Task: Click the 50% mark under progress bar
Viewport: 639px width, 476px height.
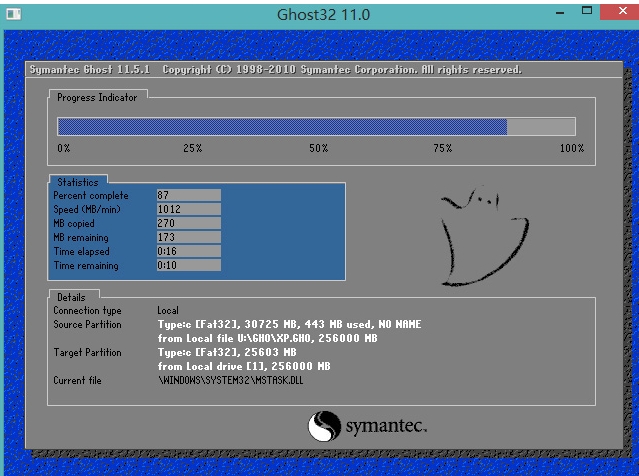Action: point(318,148)
